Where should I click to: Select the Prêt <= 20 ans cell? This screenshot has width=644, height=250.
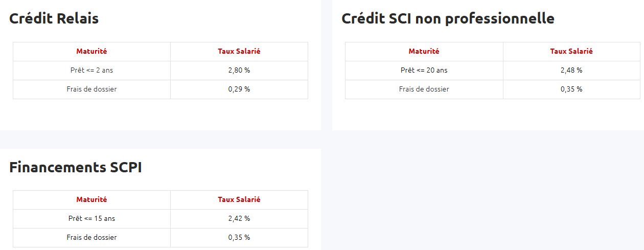[424, 70]
